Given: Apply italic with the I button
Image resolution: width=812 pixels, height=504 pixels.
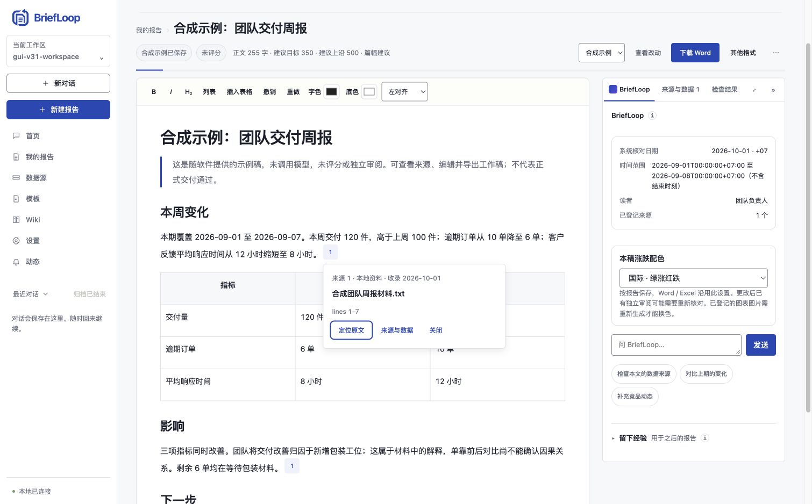Looking at the screenshot, I should [x=171, y=92].
